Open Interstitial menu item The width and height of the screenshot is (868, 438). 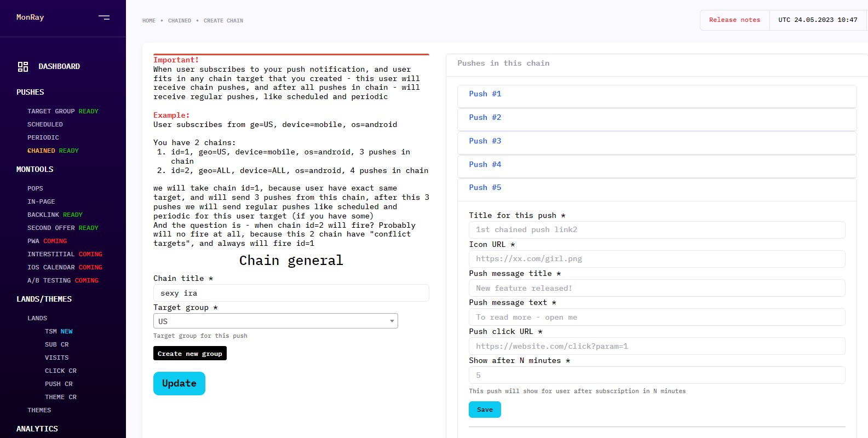[x=65, y=254]
